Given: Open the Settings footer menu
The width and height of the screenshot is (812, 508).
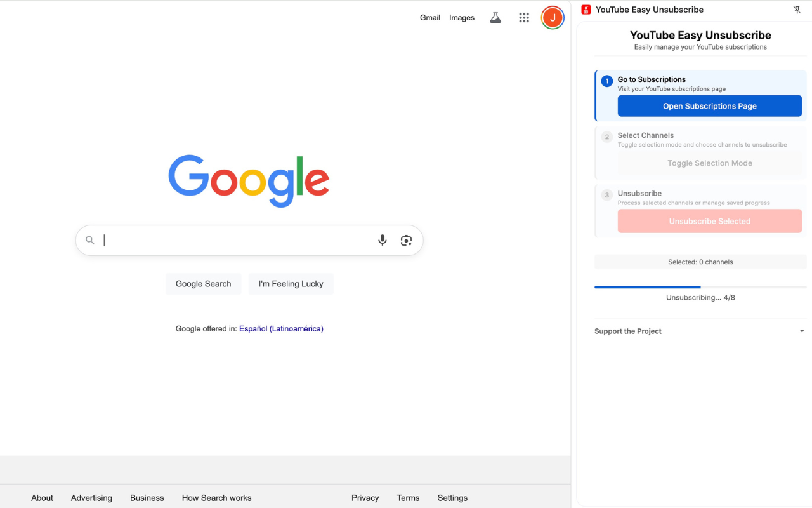Looking at the screenshot, I should click(x=452, y=498).
